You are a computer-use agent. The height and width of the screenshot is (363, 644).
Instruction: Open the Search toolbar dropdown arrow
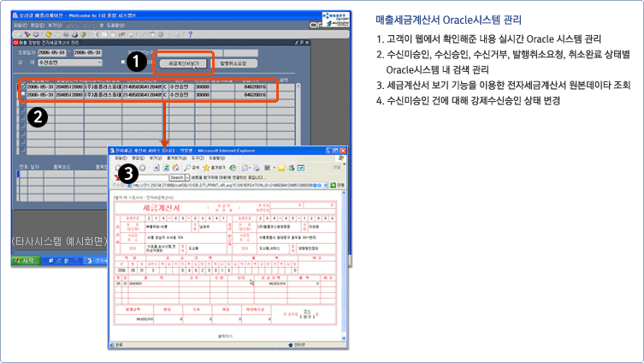point(187,176)
